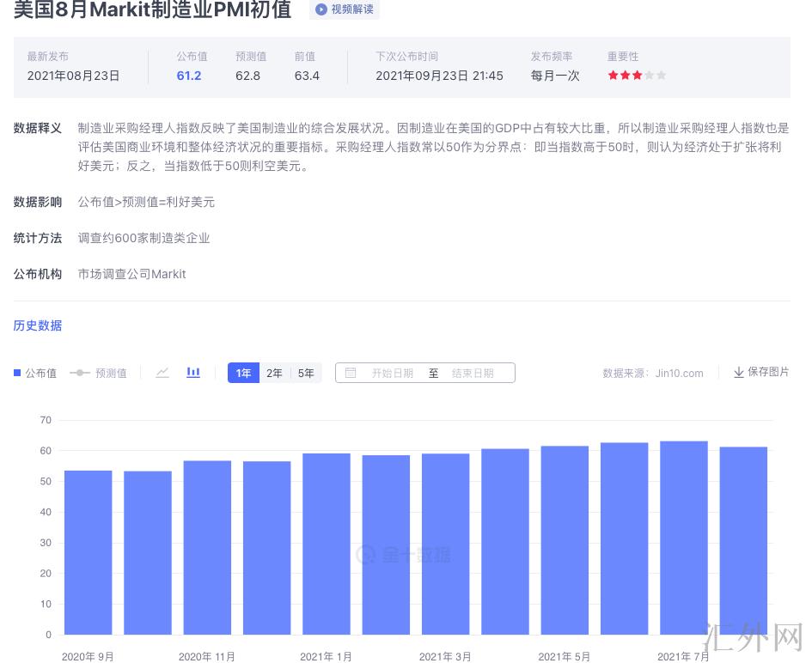Click the 保存图片 download icon
Viewport: 812px width, 663px height.
(x=738, y=373)
